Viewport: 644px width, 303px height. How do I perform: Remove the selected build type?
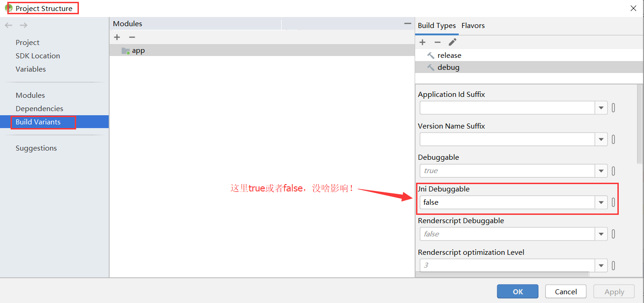438,42
